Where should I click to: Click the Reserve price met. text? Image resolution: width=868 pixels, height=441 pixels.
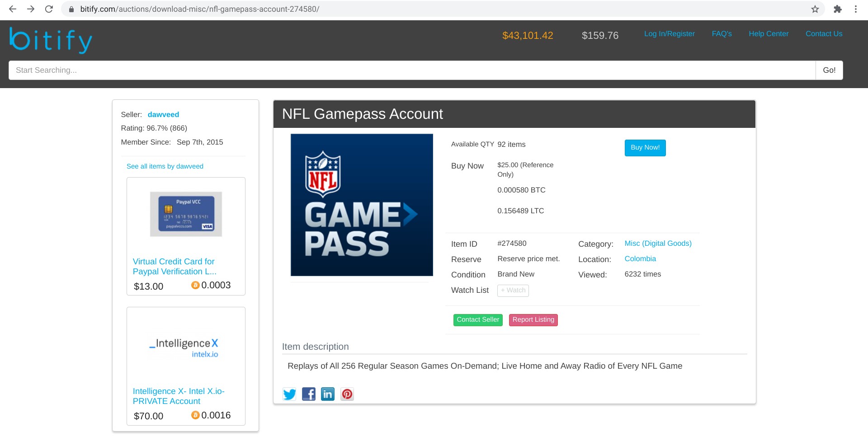point(528,259)
